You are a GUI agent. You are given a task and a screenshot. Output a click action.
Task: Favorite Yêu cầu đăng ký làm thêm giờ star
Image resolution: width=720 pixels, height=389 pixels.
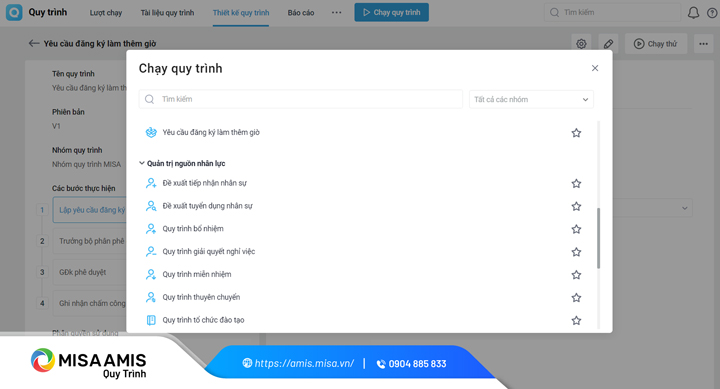(x=576, y=133)
